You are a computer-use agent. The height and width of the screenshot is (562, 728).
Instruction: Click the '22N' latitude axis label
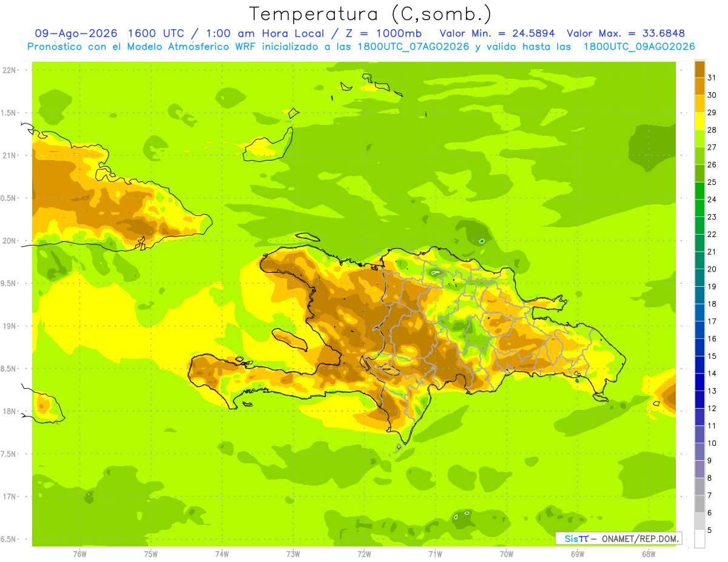(8, 70)
